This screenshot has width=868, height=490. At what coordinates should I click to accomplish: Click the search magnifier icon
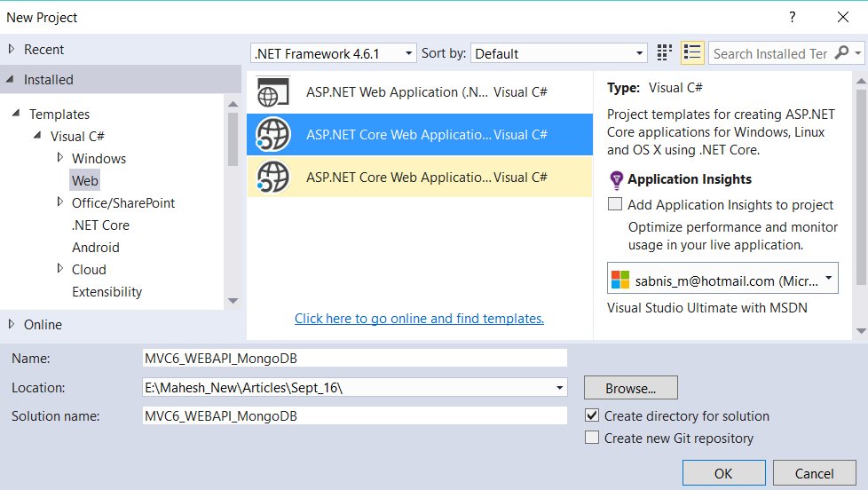pos(841,52)
